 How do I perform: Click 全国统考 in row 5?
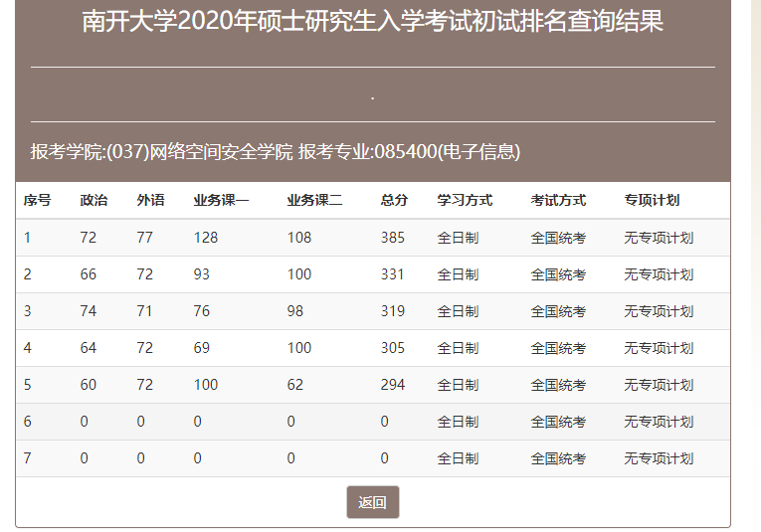(558, 385)
